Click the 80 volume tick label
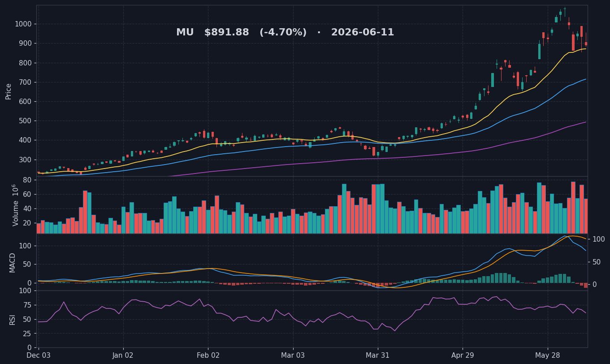The height and width of the screenshot is (364, 610). point(27,180)
